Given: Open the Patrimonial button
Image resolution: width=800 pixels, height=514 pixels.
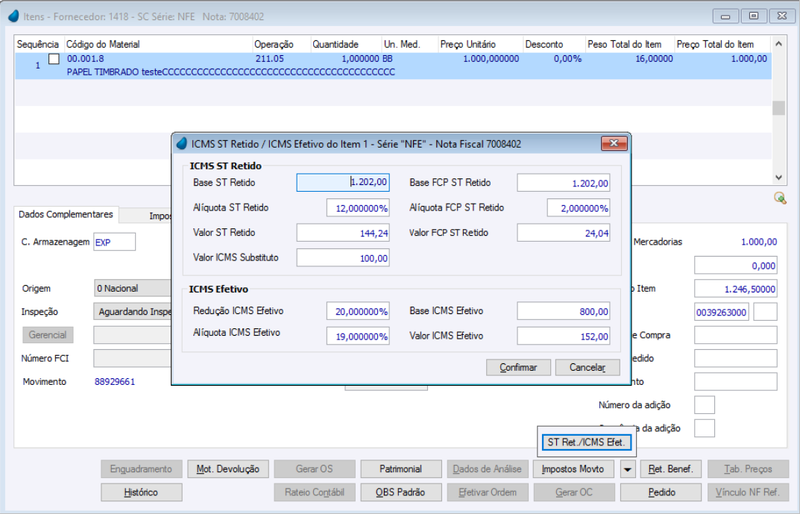Looking at the screenshot, I should (401, 469).
